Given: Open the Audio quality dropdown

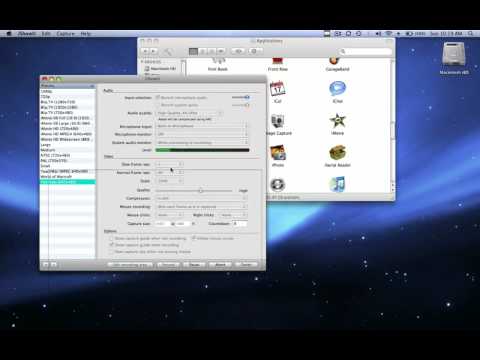Looking at the screenshot, I should click(x=189, y=113).
